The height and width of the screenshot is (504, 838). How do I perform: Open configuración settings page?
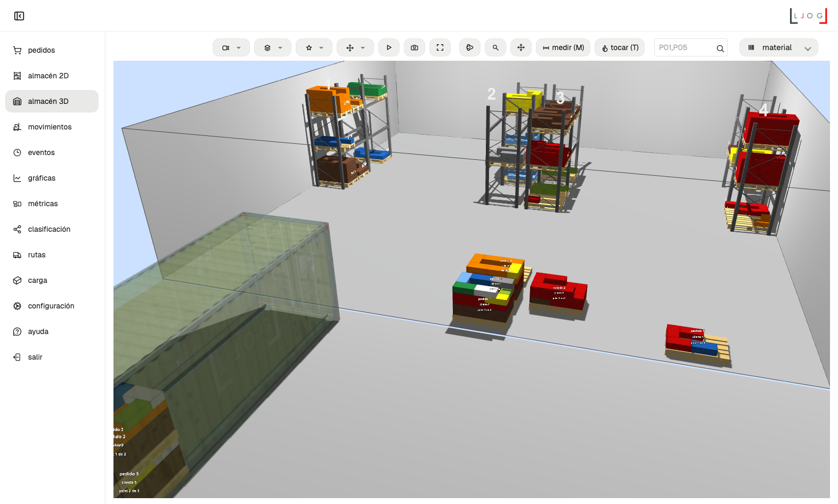(51, 306)
